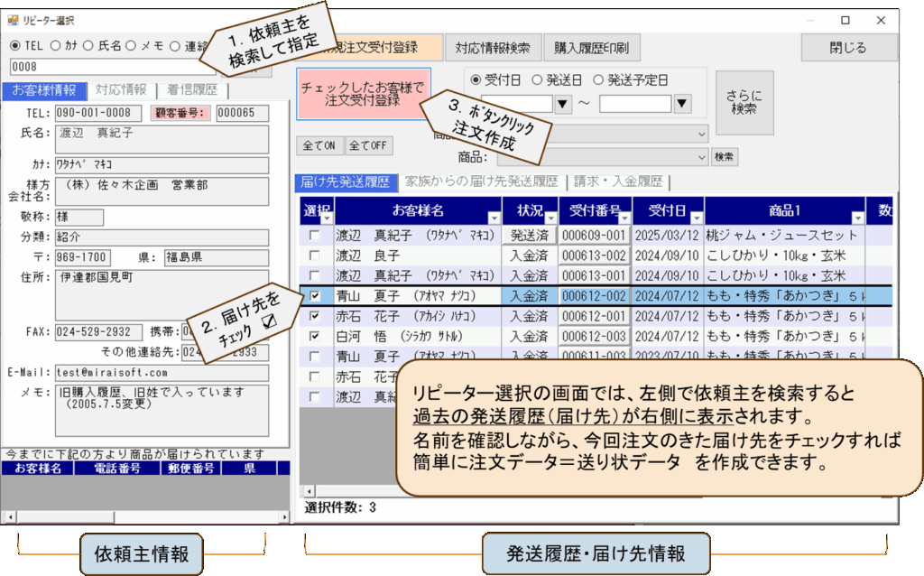Click the filter icon on お客様名 column header
Screen dimensions: 924x576
coord(493,218)
